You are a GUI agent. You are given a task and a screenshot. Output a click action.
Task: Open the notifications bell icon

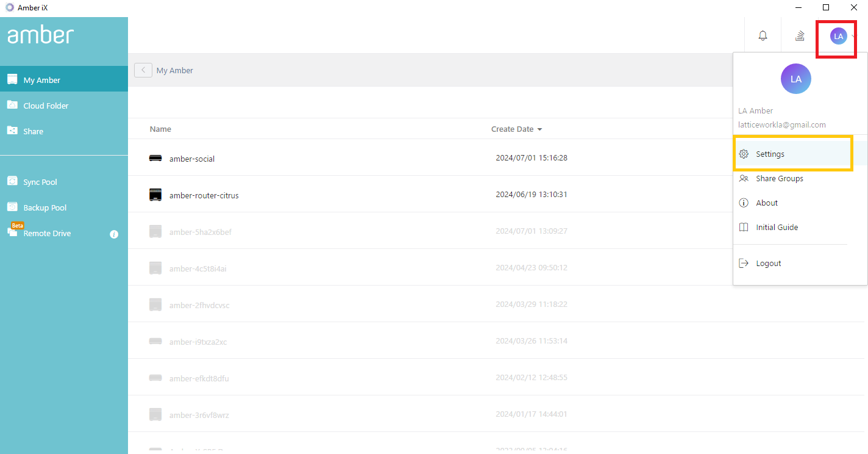tap(763, 36)
